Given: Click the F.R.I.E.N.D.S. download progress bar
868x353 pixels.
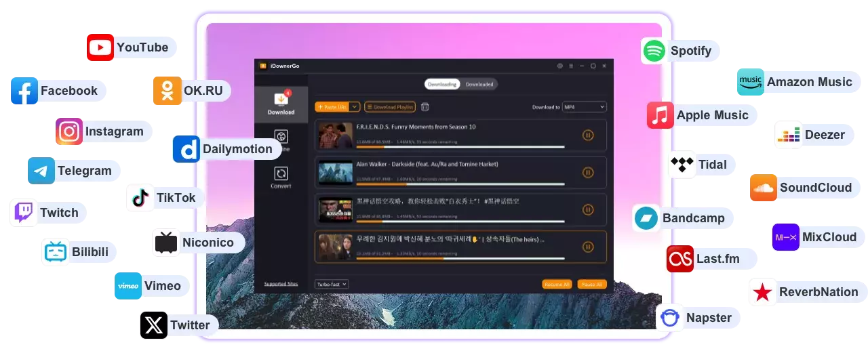Looking at the screenshot, I should click(x=461, y=147).
